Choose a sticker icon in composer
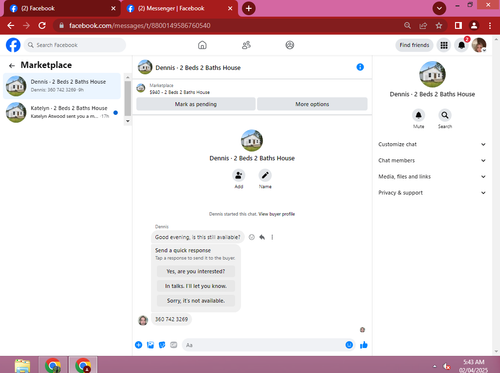The image size is (500, 373). (162, 345)
